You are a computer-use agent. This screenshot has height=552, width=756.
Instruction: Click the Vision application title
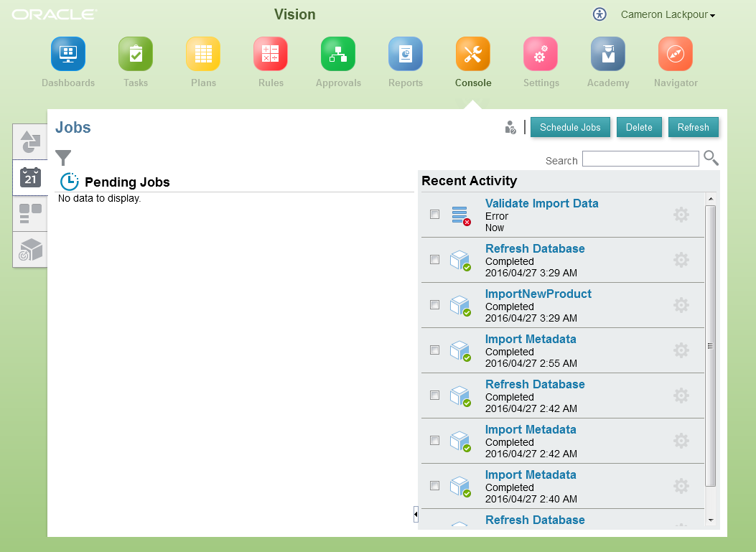[x=294, y=14]
